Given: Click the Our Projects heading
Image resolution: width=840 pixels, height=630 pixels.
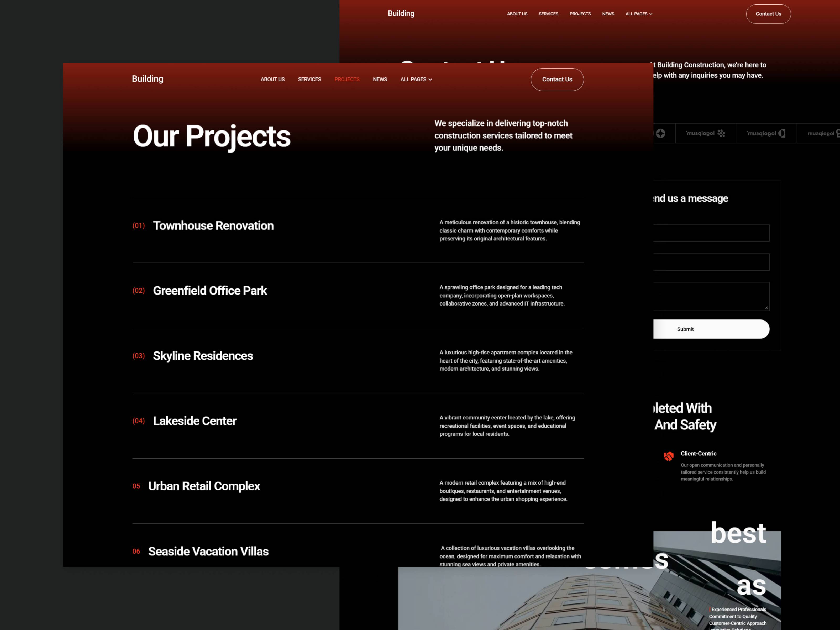Looking at the screenshot, I should coord(212,136).
